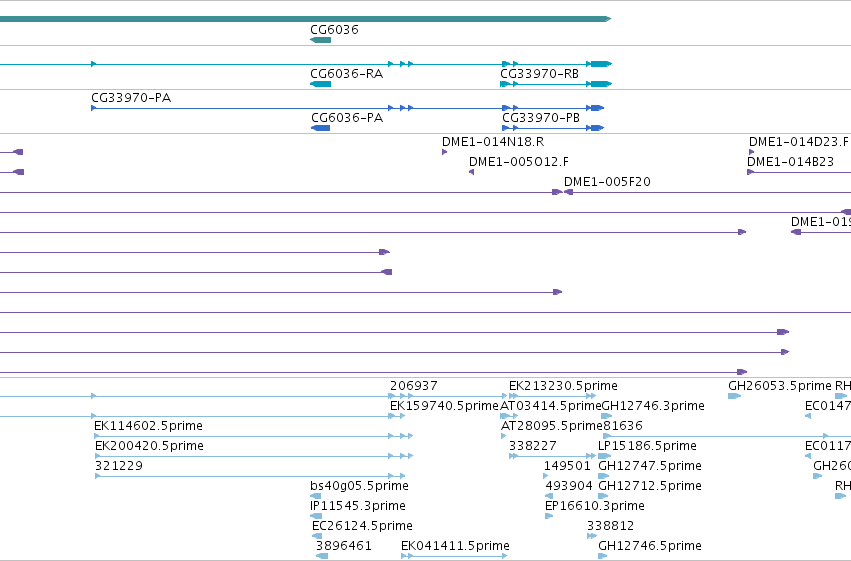Viewport: 851px width, 561px height.
Task: Click the LP15186.5prime EST label
Action: (647, 446)
